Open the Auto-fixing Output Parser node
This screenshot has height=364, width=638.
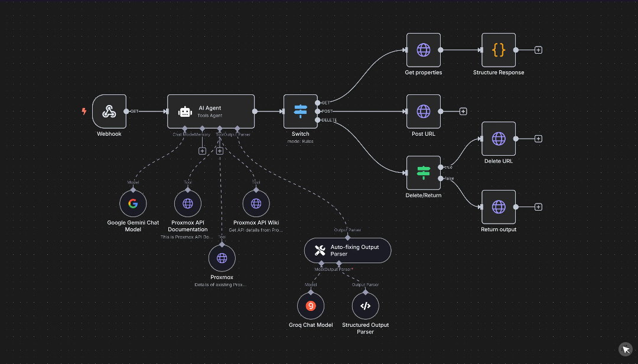[347, 250]
